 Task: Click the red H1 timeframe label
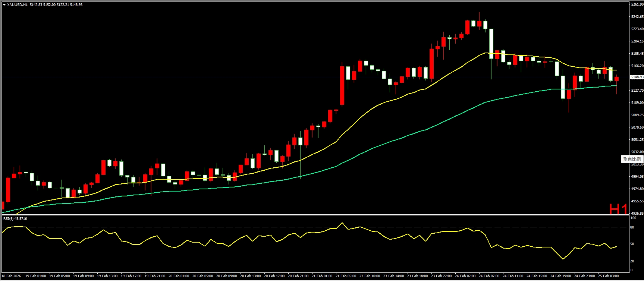coord(618,209)
